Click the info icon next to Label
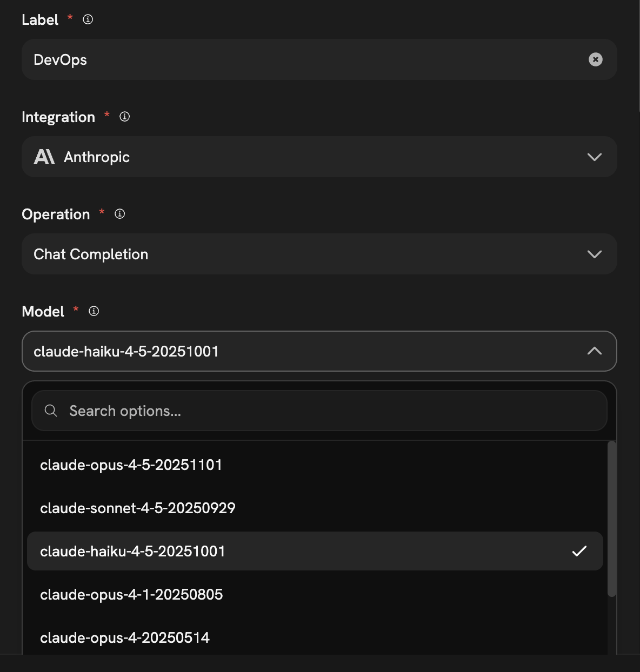 point(88,19)
